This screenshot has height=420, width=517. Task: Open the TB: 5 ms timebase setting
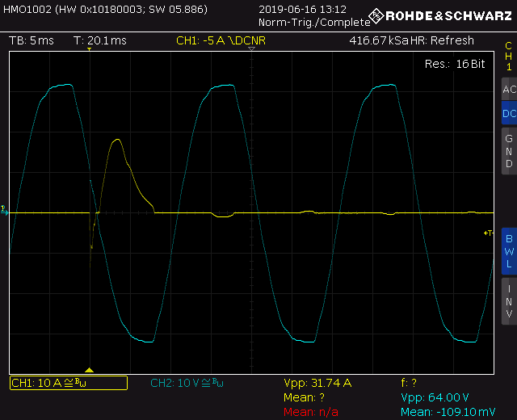pos(32,40)
